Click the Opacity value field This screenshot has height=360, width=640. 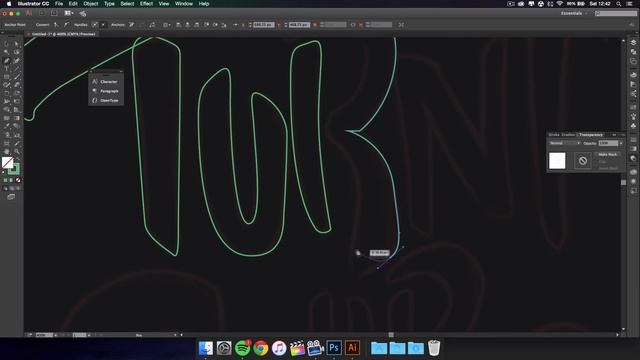point(608,143)
